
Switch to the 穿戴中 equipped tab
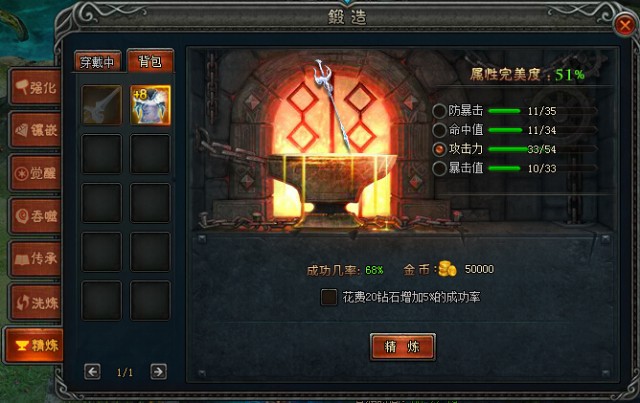[x=98, y=62]
